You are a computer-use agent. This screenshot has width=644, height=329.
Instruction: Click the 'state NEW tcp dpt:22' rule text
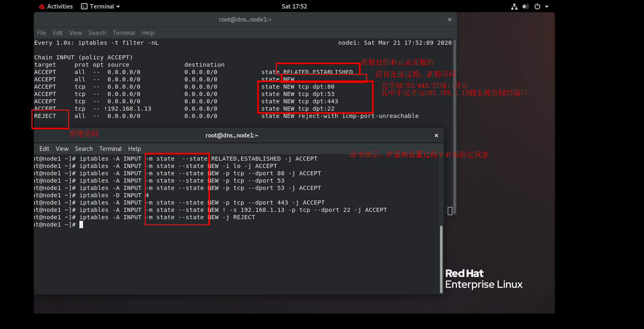click(298, 109)
